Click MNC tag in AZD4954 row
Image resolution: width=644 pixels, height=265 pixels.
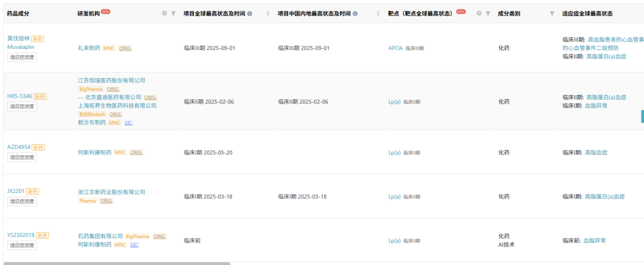120,152
